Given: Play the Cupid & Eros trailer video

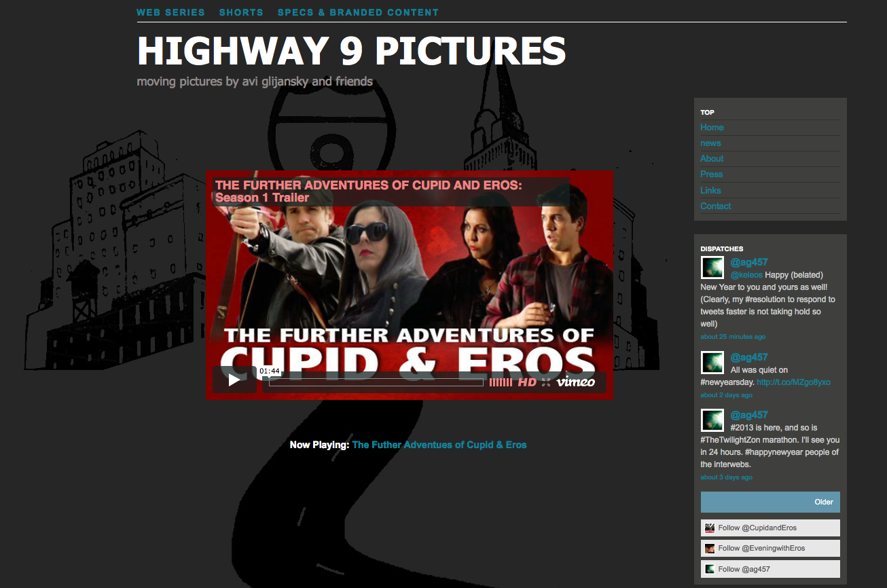Looking at the screenshot, I should 234,380.
